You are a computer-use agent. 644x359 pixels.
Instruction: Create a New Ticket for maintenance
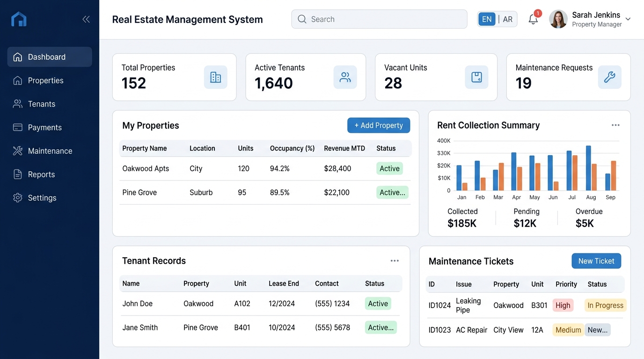tap(596, 261)
